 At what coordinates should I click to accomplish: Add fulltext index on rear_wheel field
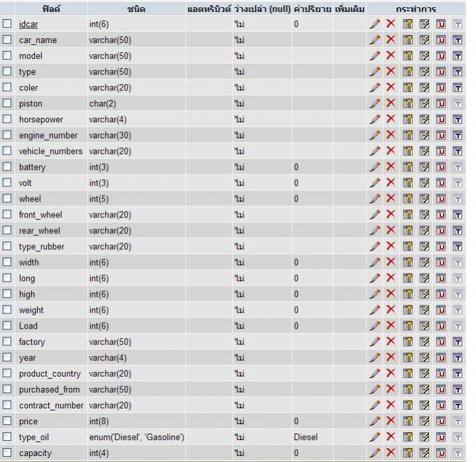coord(457,231)
